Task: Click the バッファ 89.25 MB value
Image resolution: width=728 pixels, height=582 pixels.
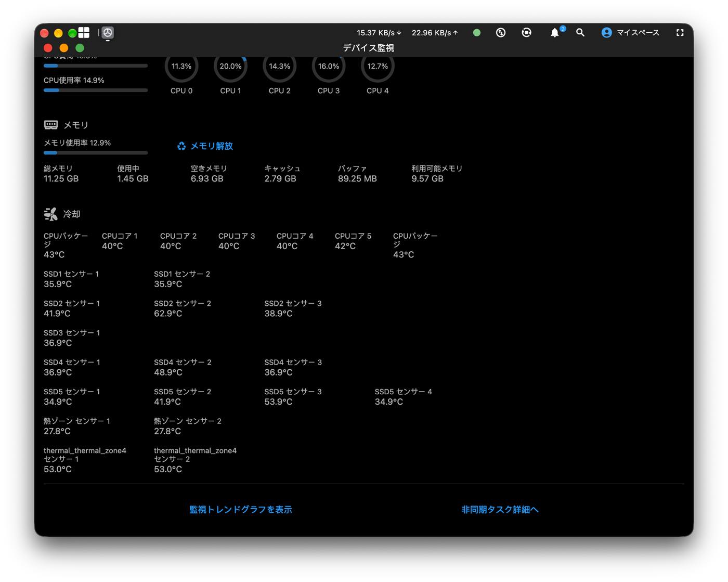Action: 357,178
